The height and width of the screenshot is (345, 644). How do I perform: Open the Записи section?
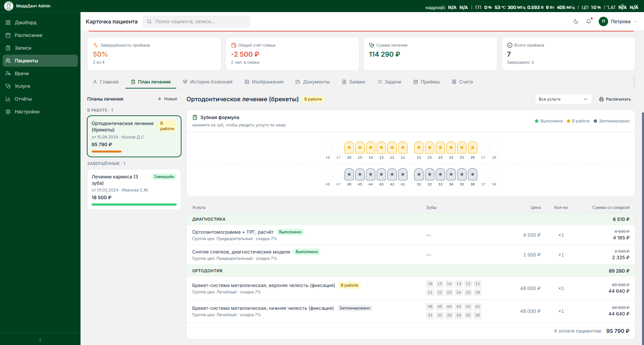pos(40,48)
